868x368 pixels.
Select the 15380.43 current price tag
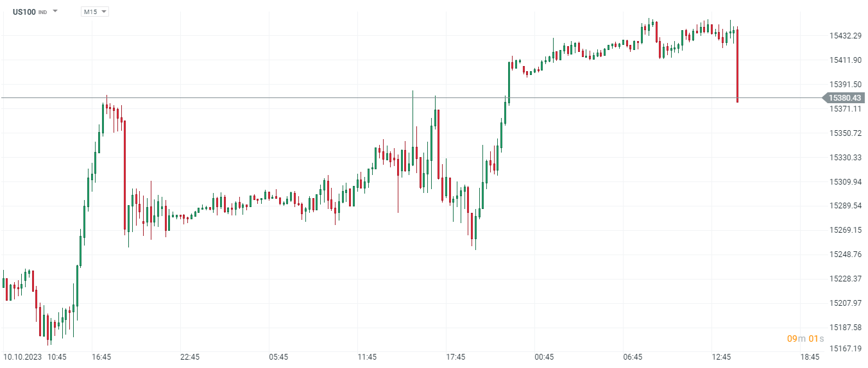(844, 98)
